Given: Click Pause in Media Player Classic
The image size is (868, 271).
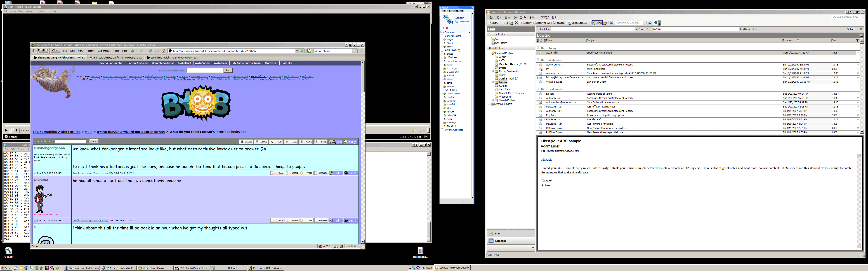Looking at the screenshot, I should [12, 130].
